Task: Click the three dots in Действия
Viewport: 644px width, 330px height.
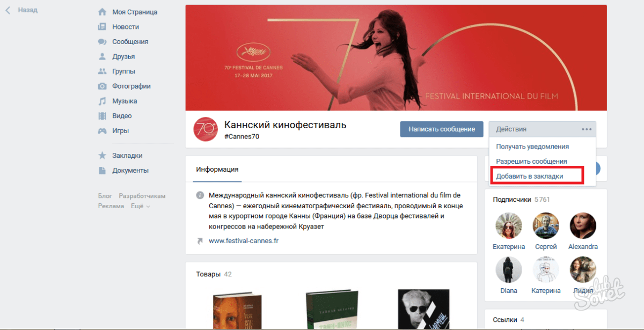Action: 586,129
